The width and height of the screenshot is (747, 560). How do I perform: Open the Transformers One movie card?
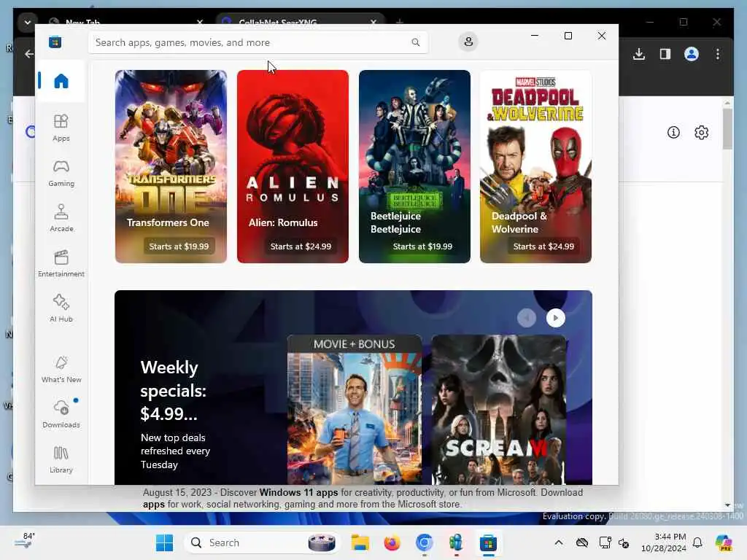171,167
